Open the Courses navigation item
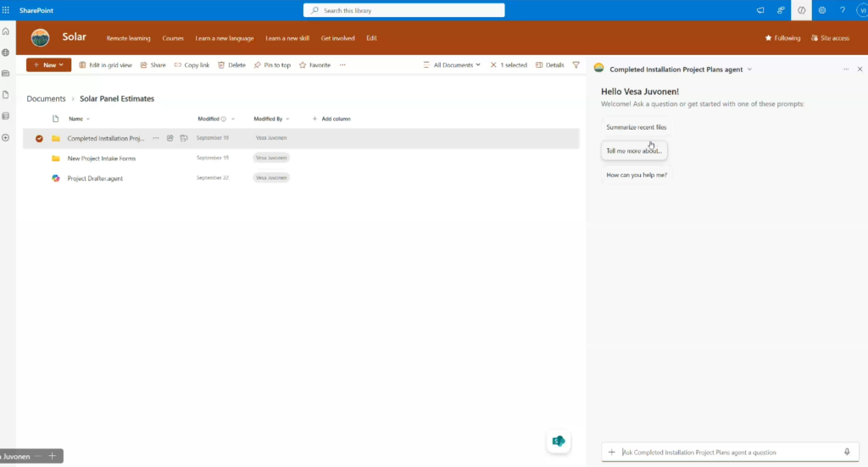Viewport: 868px width, 467px height. point(173,38)
